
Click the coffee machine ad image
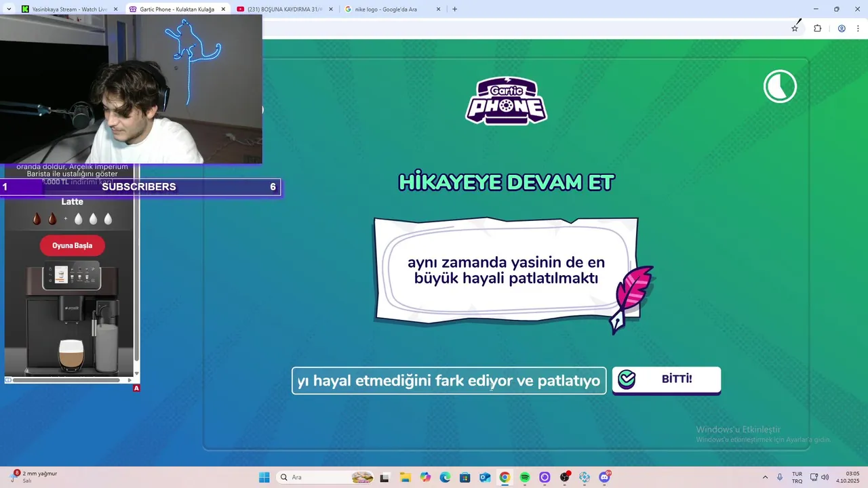point(71,319)
